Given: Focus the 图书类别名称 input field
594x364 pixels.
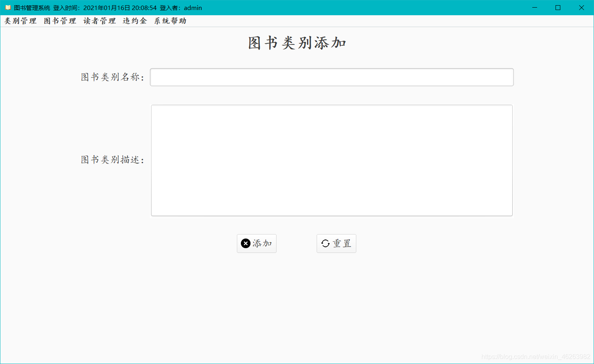Looking at the screenshot, I should coord(332,77).
